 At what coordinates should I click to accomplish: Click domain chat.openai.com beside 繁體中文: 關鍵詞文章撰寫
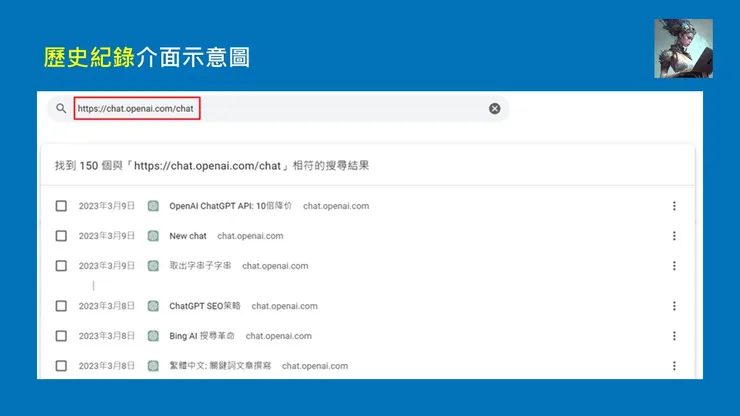(315, 366)
